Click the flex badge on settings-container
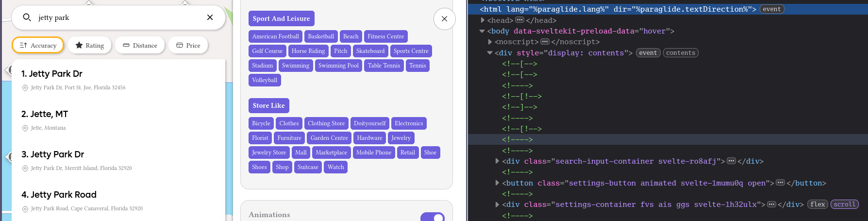Viewport: 868px width, 221px height. click(x=818, y=204)
